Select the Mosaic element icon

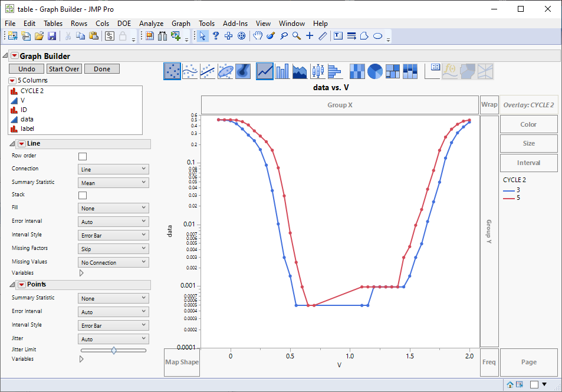point(410,71)
